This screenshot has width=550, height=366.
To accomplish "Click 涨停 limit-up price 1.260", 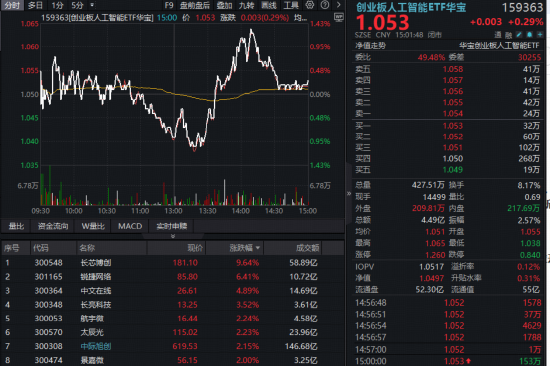I will click(435, 254).
